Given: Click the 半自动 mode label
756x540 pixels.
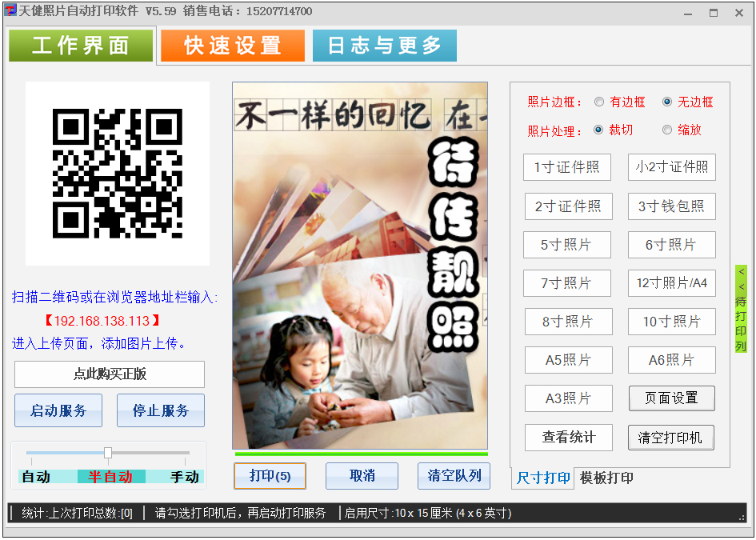Looking at the screenshot, I should (110, 477).
